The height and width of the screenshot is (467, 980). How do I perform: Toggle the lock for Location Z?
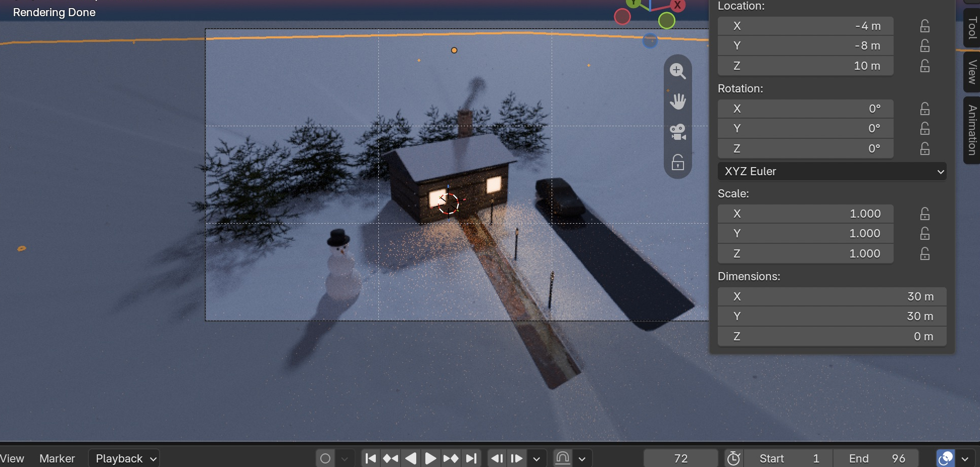pyautogui.click(x=925, y=66)
